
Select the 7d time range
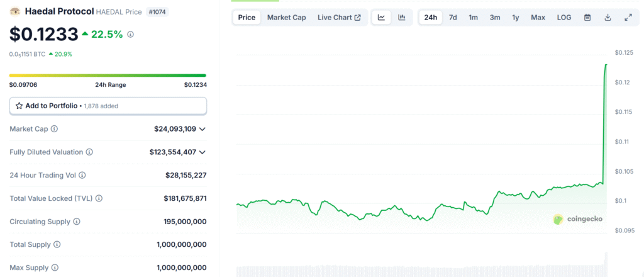pos(453,18)
